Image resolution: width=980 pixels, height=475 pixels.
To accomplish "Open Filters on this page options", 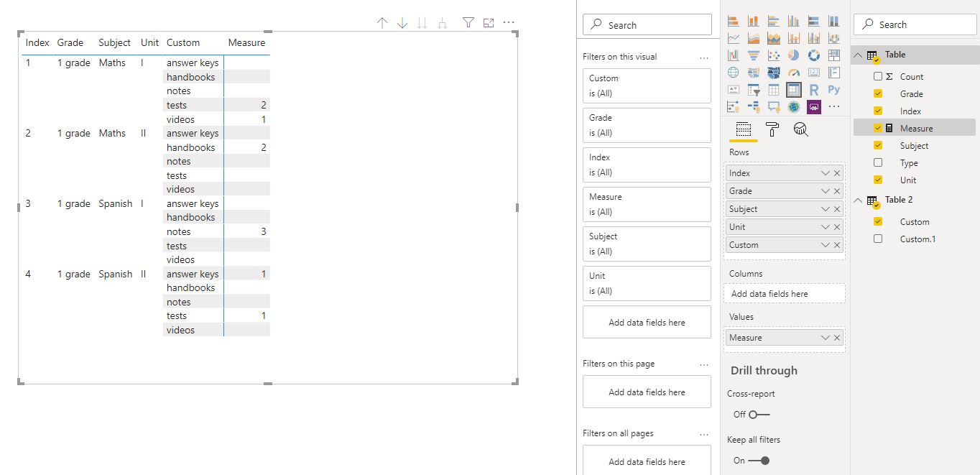I will (704, 364).
